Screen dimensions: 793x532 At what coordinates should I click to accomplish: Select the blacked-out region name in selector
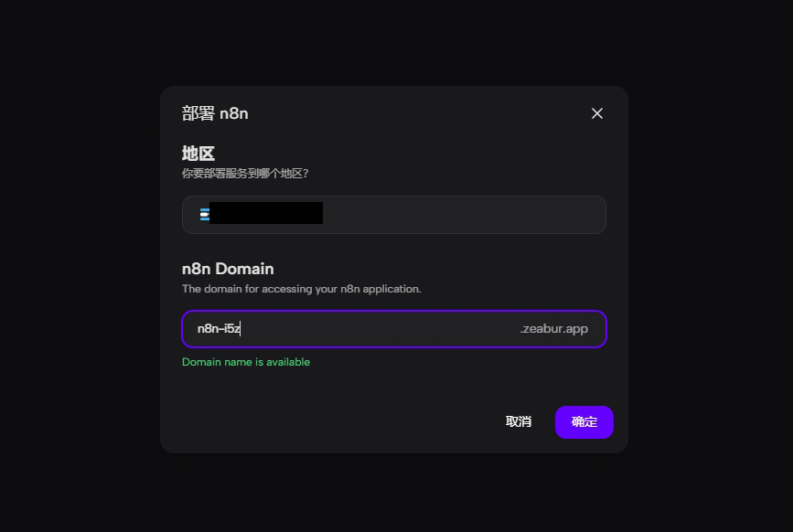click(266, 213)
